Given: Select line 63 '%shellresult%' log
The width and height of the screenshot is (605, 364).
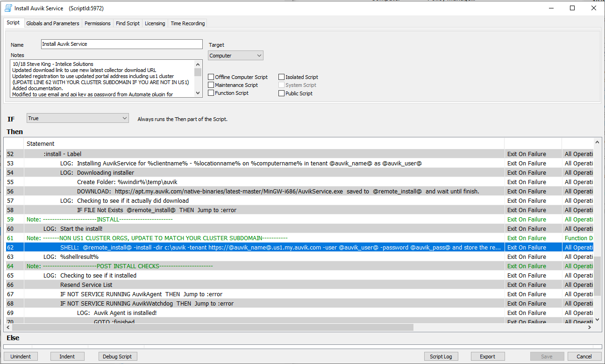Looking at the screenshot, I should 299,257.
